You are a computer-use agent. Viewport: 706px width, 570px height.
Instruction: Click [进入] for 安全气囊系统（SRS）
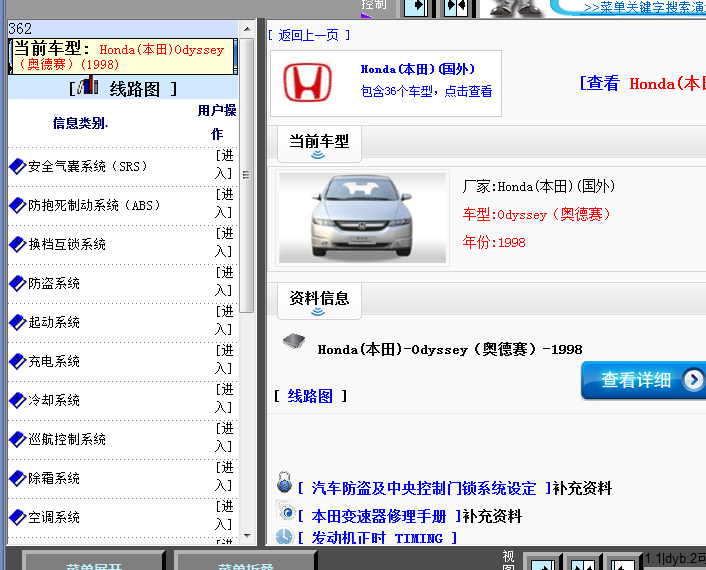click(224, 164)
